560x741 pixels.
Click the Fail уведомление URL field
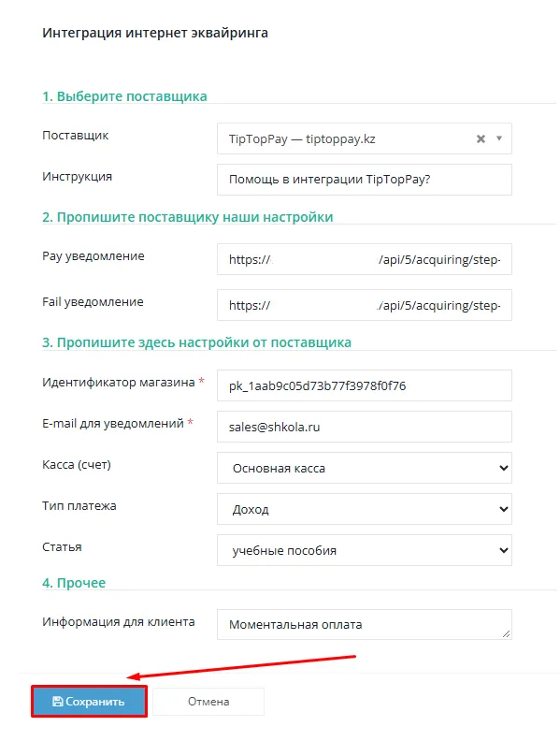click(364, 305)
